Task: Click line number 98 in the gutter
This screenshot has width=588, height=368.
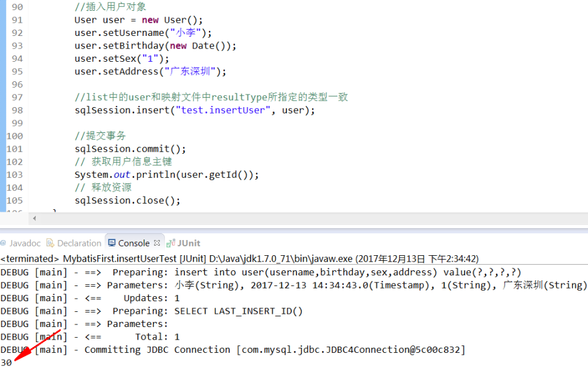Action: click(x=17, y=110)
